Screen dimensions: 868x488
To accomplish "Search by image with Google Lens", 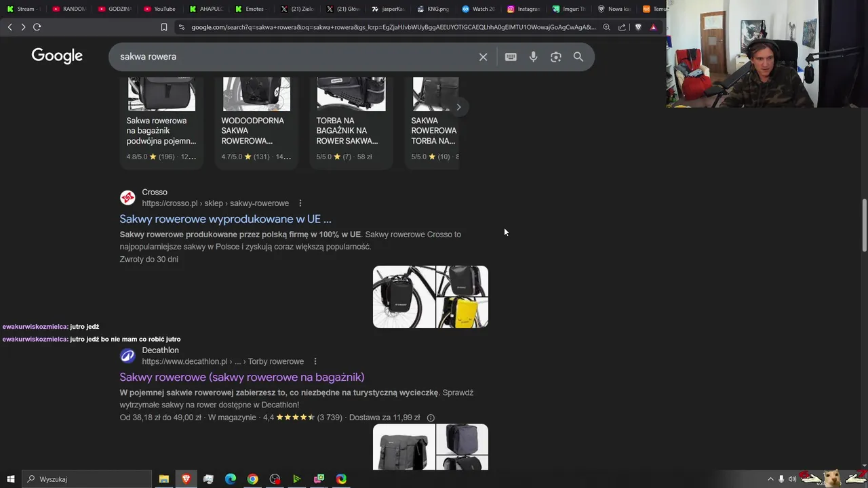I will 555,57.
